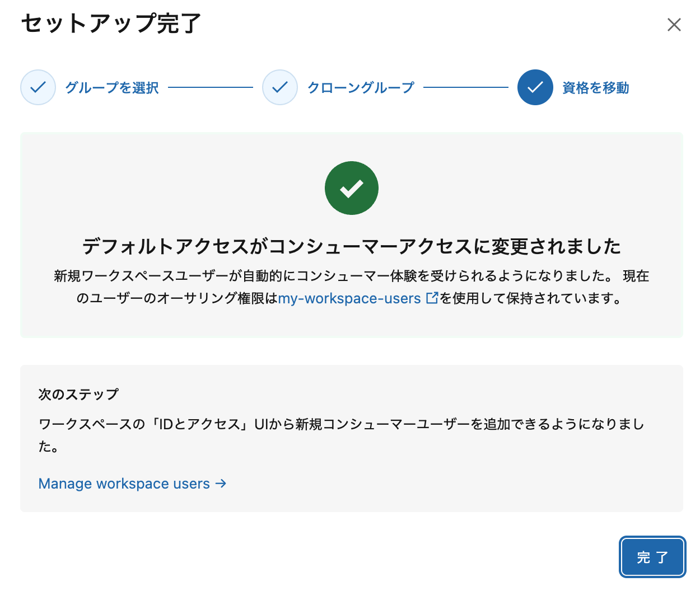Screen dimensions: 700x591
Task: Click the arrow icon after Manage workspace users
Action: [222, 484]
